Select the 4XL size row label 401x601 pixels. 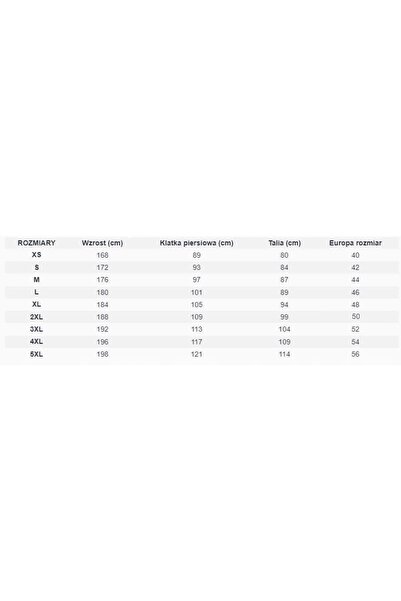pos(36,342)
